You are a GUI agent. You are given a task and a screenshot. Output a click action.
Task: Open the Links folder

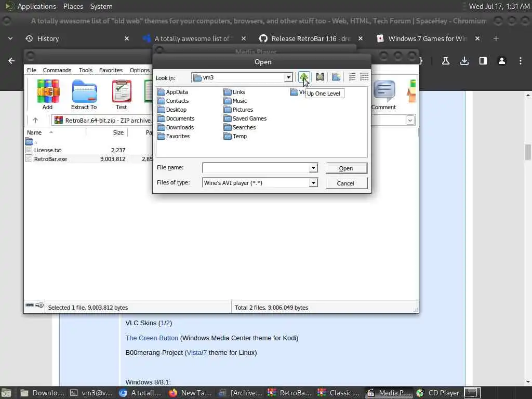click(x=234, y=92)
